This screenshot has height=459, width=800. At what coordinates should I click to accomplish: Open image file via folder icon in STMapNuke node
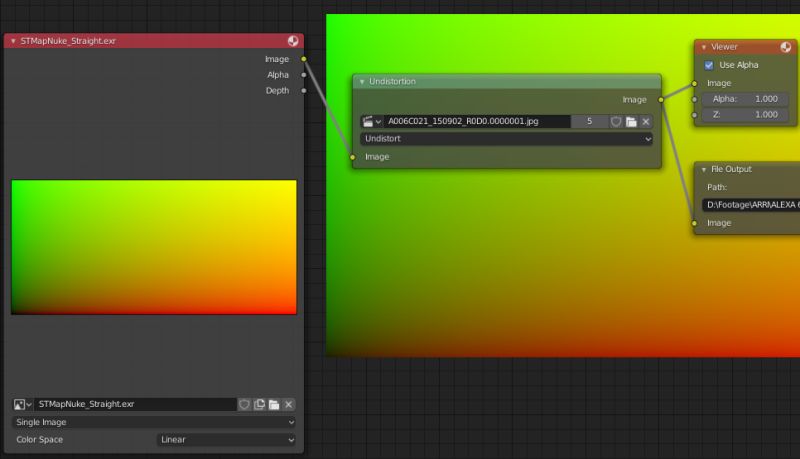[x=274, y=404]
